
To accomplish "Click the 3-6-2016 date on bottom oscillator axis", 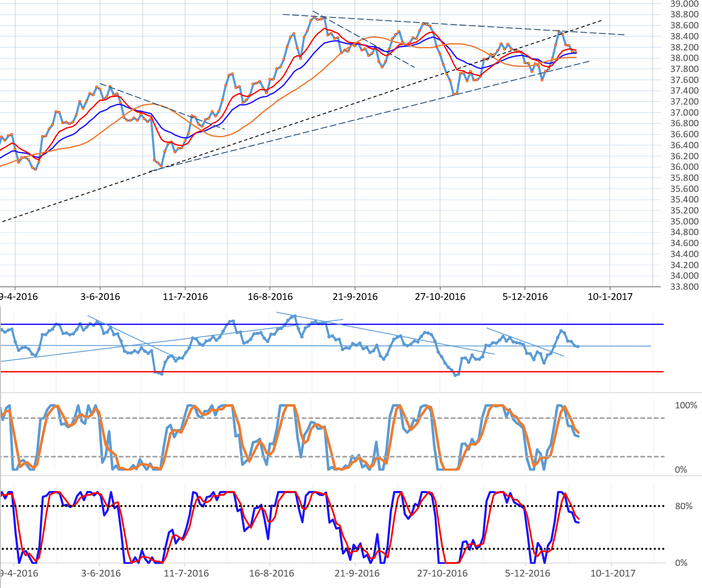I will click(101, 574).
